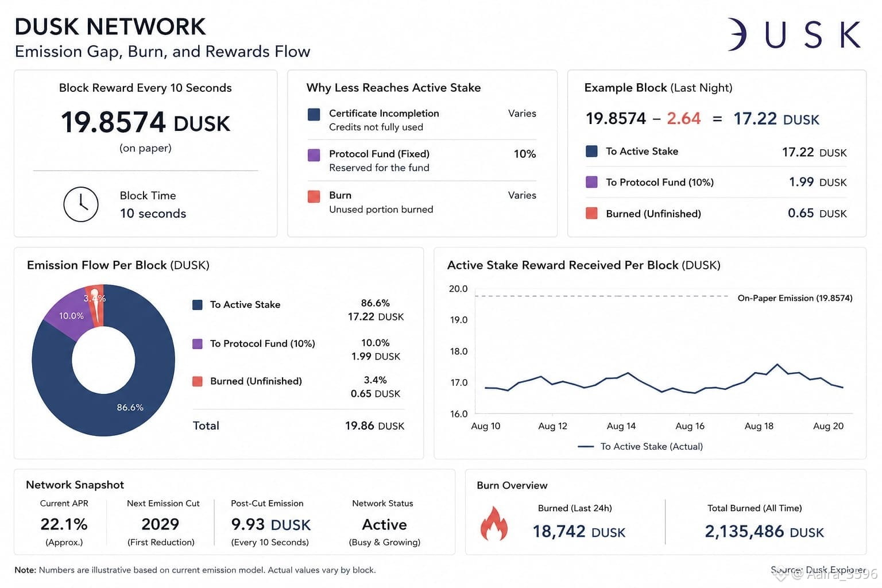Click the 10% value for Protocol Fund (Fixed)
The width and height of the screenshot is (882, 588).
pyautogui.click(x=525, y=154)
